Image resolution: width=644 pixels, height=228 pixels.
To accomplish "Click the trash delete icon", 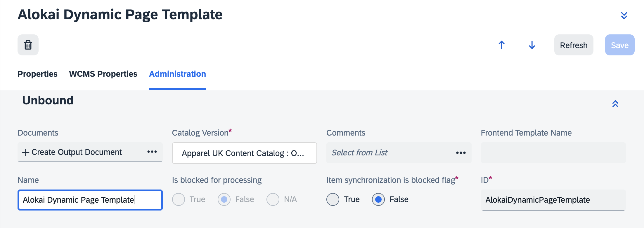I will [28, 45].
